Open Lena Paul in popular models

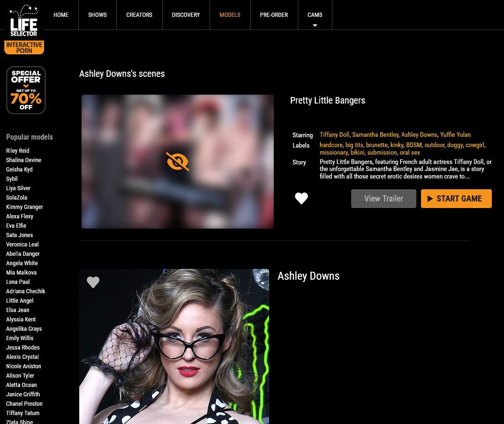coord(18,282)
